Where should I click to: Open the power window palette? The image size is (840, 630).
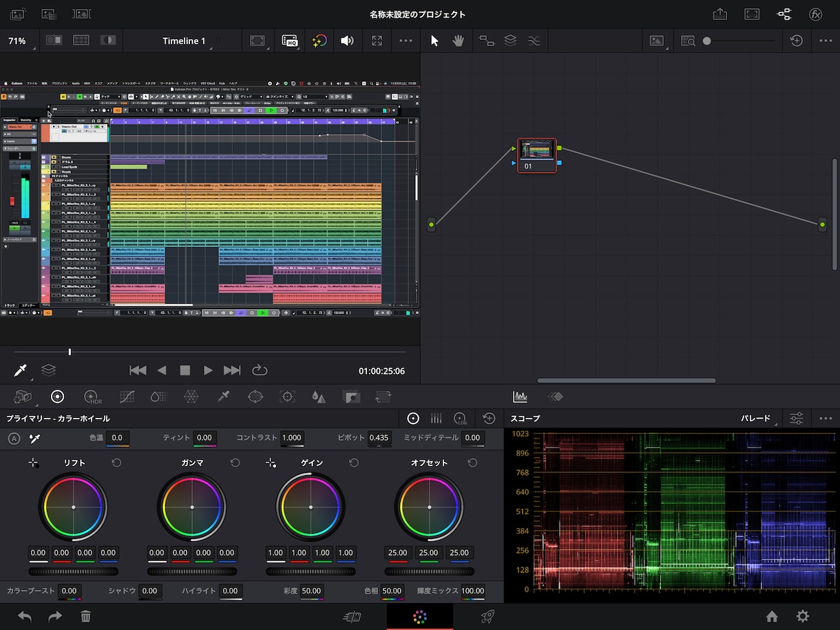click(x=255, y=397)
